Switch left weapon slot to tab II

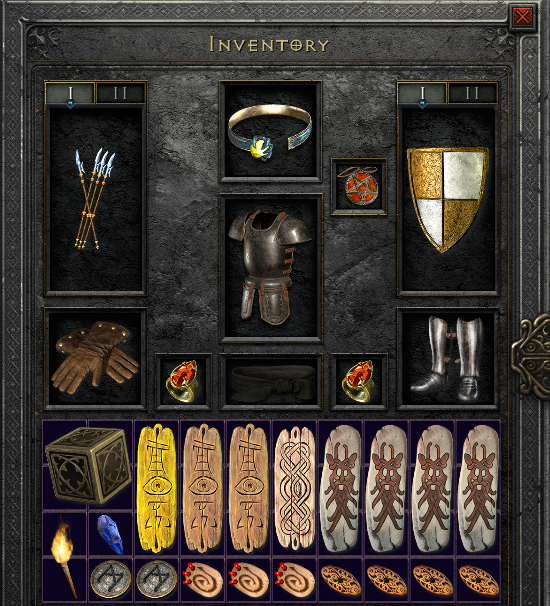coord(120,93)
